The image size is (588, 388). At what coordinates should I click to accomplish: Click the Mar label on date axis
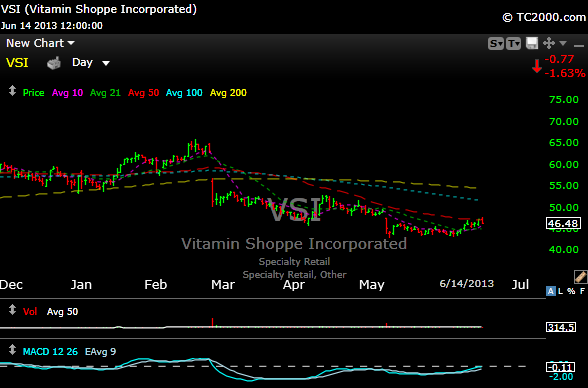223,285
